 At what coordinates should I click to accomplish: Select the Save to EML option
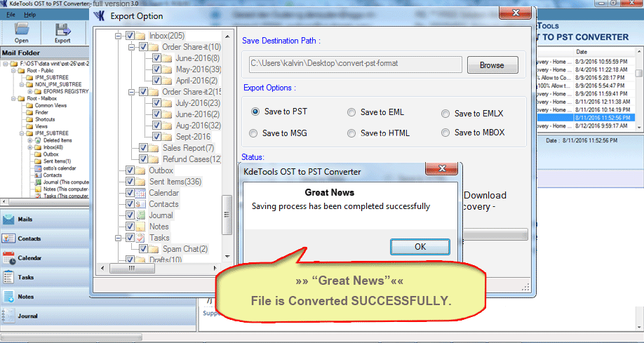pos(351,112)
